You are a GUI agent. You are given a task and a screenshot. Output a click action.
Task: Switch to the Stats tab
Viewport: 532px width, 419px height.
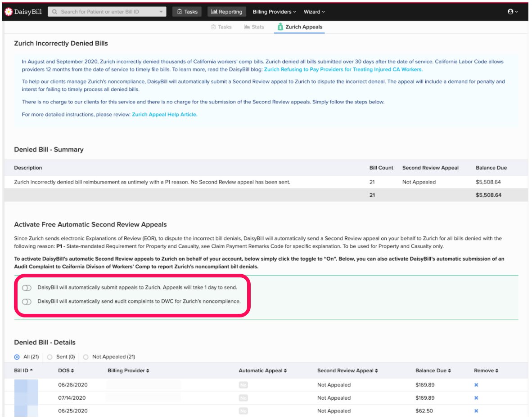tap(254, 27)
